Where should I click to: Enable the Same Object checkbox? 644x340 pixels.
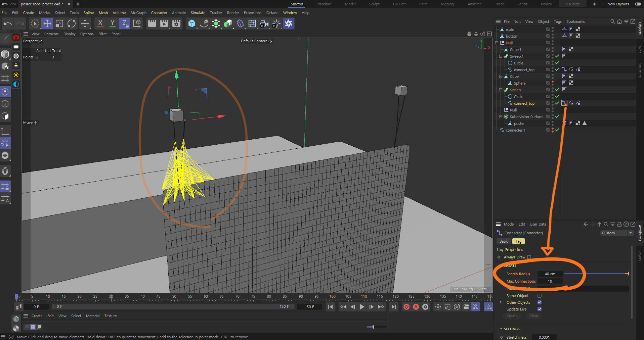coord(540,296)
